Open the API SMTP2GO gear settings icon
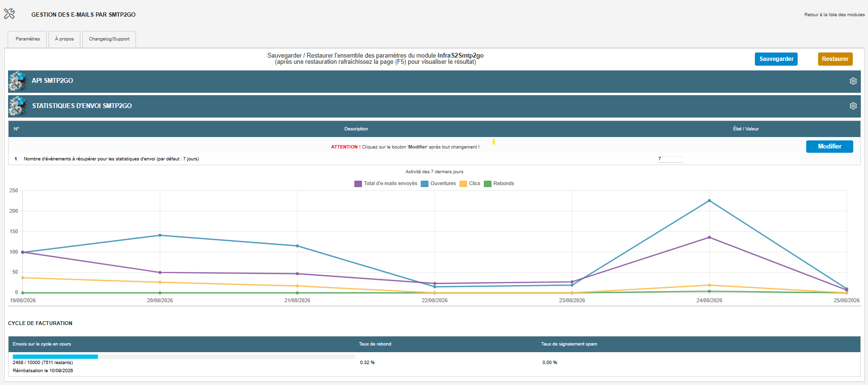This screenshot has height=385, width=868. (853, 81)
